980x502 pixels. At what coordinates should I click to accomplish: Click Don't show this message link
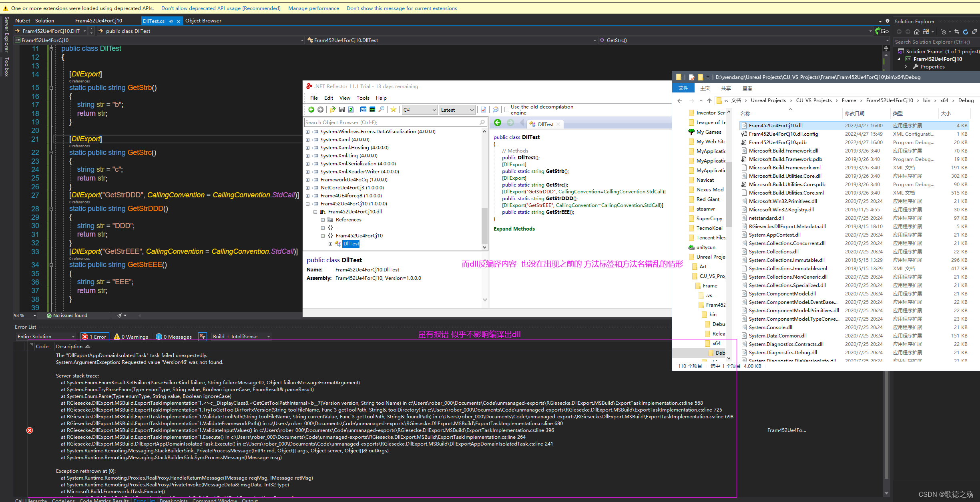click(x=402, y=8)
